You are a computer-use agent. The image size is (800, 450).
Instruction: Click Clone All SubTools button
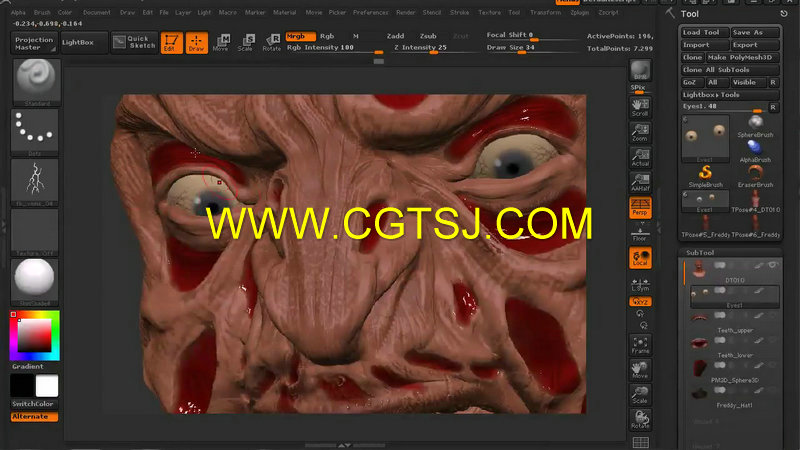click(x=730, y=70)
